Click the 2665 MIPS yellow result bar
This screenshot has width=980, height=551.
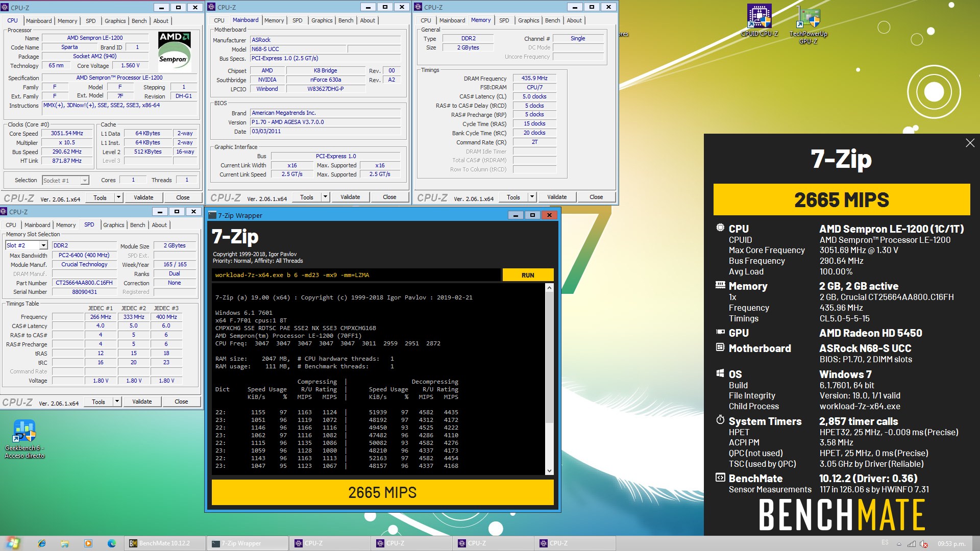[382, 492]
